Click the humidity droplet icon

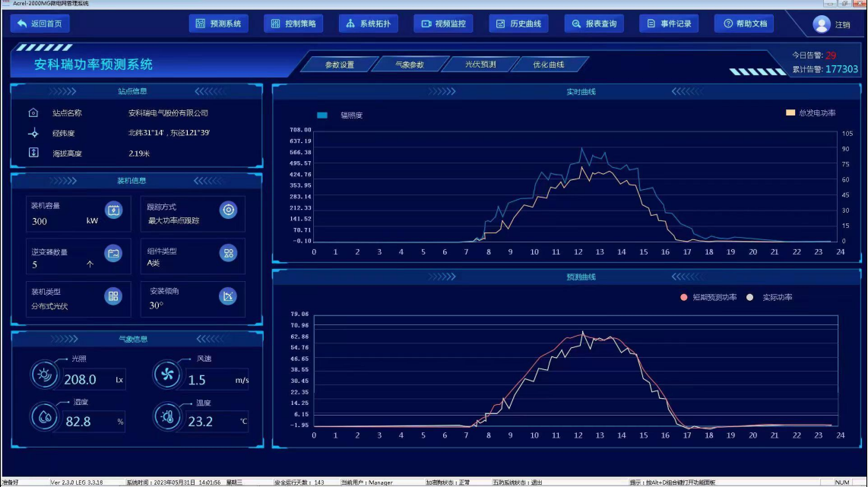click(x=44, y=416)
